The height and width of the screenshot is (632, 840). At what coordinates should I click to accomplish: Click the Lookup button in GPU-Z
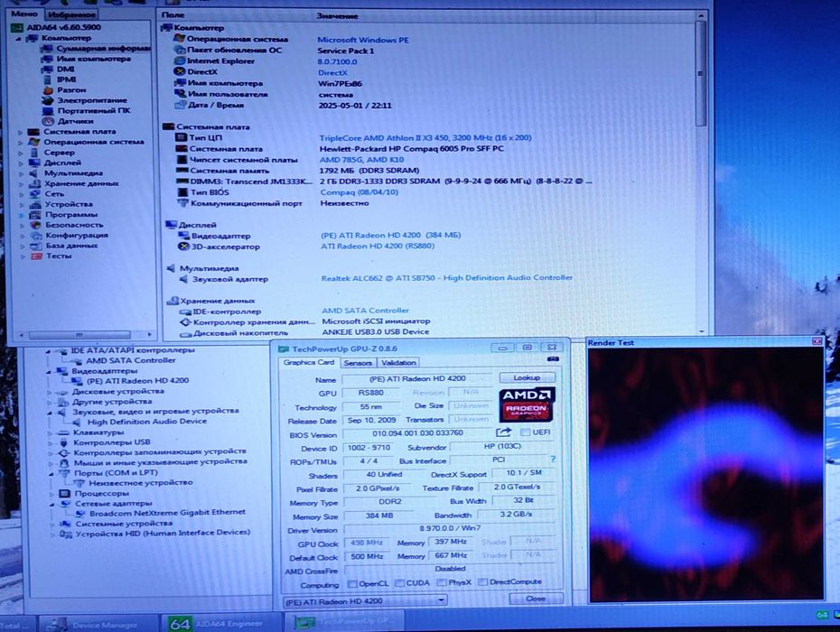tap(527, 377)
